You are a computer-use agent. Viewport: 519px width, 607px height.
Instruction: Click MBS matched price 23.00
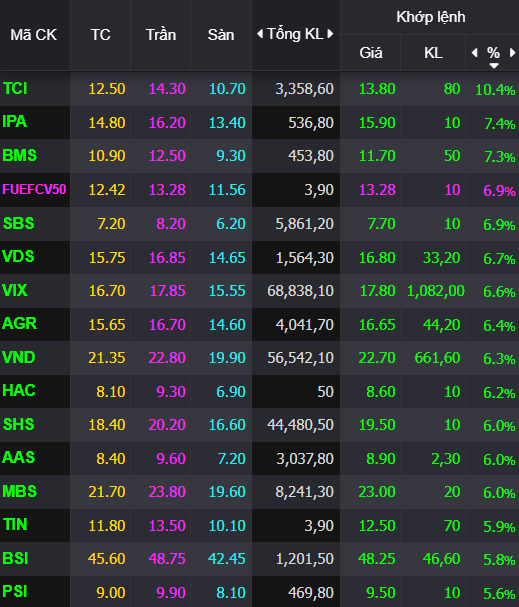[x=377, y=492]
